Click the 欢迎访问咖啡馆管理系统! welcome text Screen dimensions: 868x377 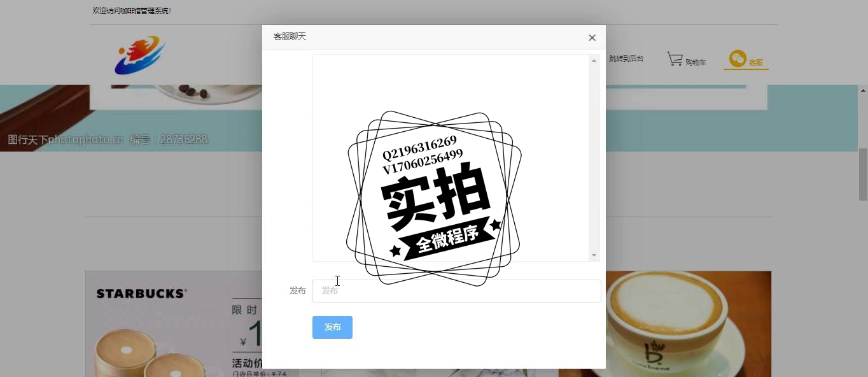point(132,11)
